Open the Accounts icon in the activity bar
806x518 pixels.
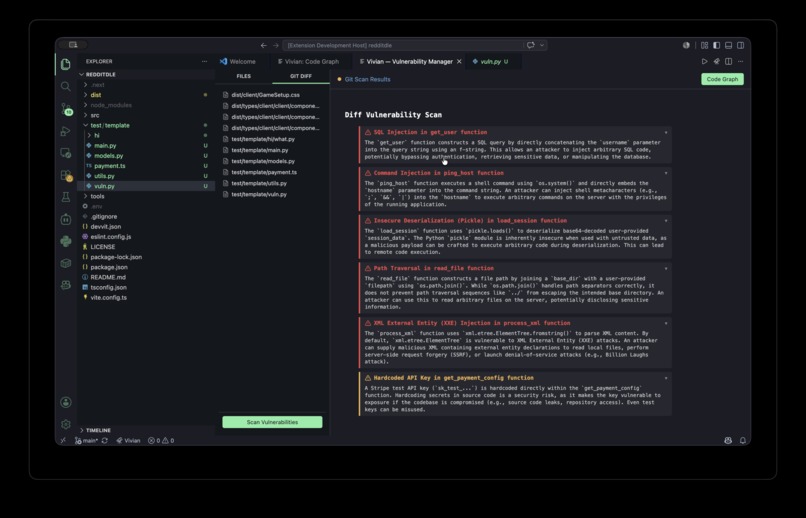pyautogui.click(x=66, y=402)
